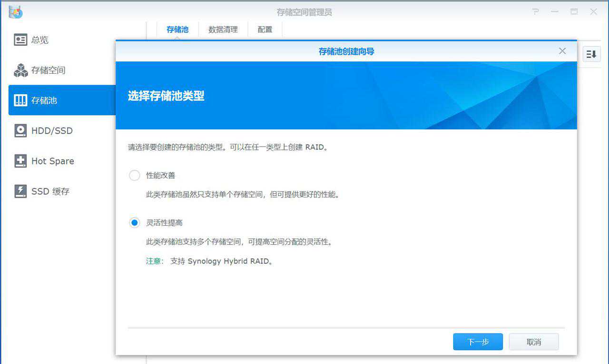Click the 下一步 button
The width and height of the screenshot is (609, 364).
point(478,342)
